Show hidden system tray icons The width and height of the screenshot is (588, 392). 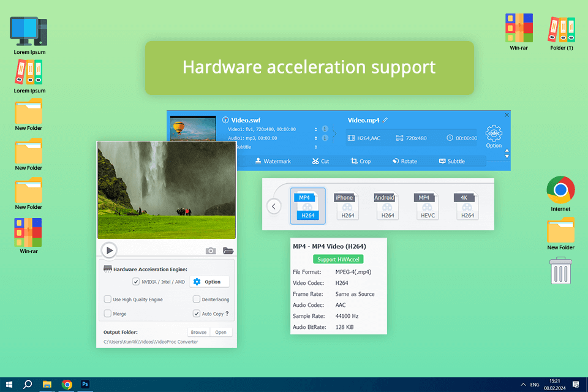pyautogui.click(x=523, y=385)
